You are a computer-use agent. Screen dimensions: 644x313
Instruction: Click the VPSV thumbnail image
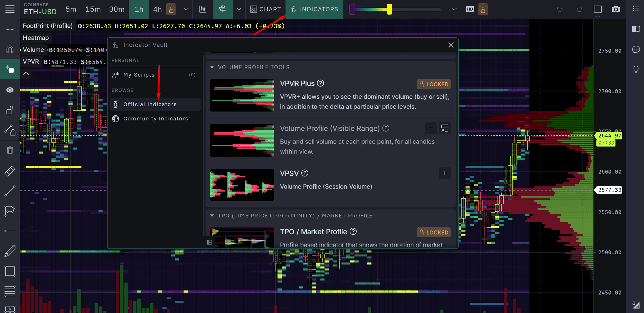(x=242, y=185)
